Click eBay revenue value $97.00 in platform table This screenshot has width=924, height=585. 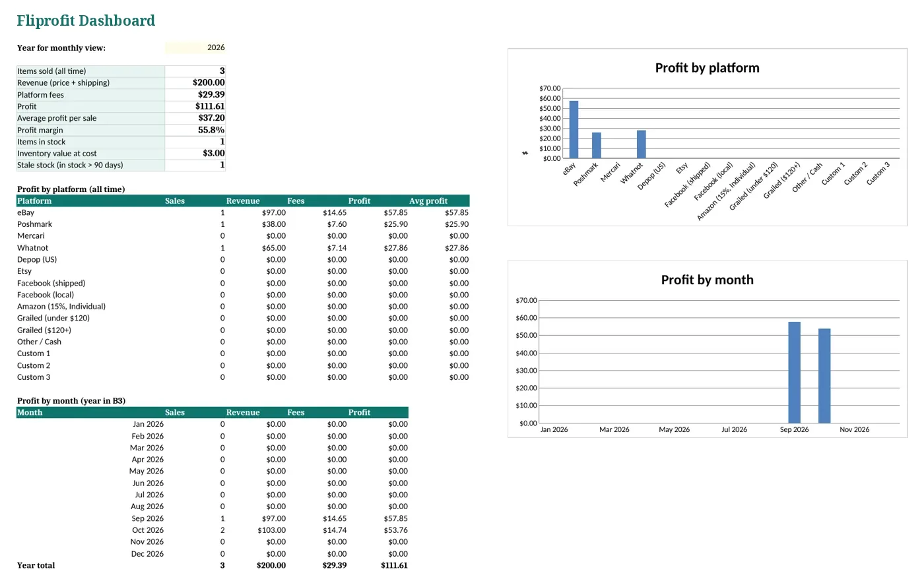tap(274, 212)
